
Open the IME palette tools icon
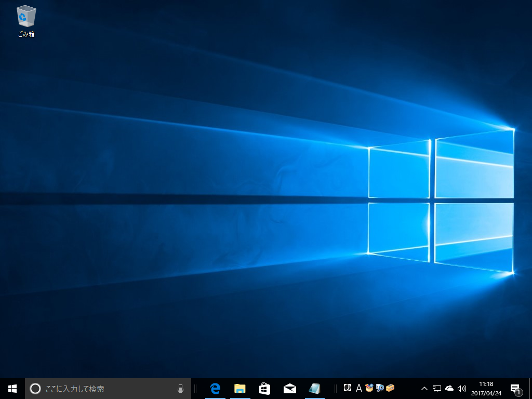(369, 388)
